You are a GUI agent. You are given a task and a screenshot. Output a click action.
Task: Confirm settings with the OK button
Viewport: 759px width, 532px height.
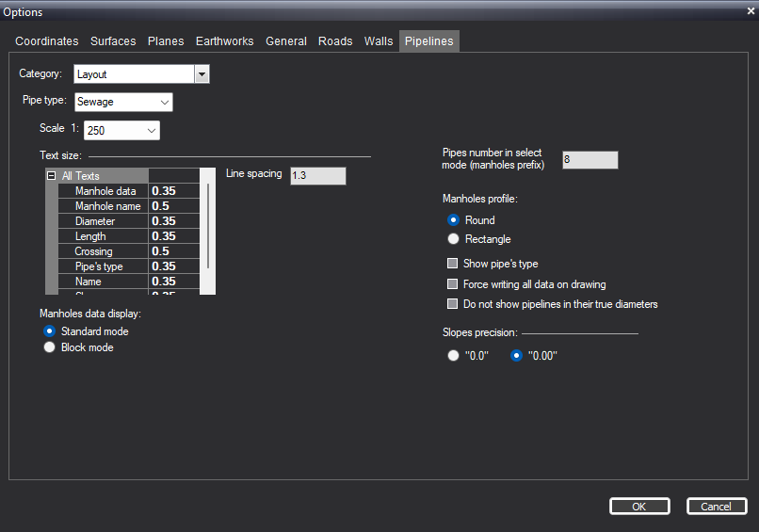[x=639, y=507]
